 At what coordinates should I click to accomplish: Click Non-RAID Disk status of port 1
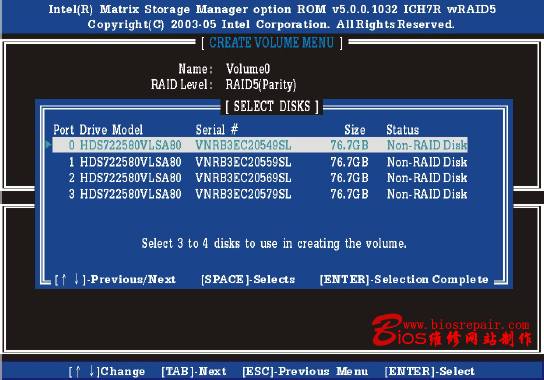427,162
